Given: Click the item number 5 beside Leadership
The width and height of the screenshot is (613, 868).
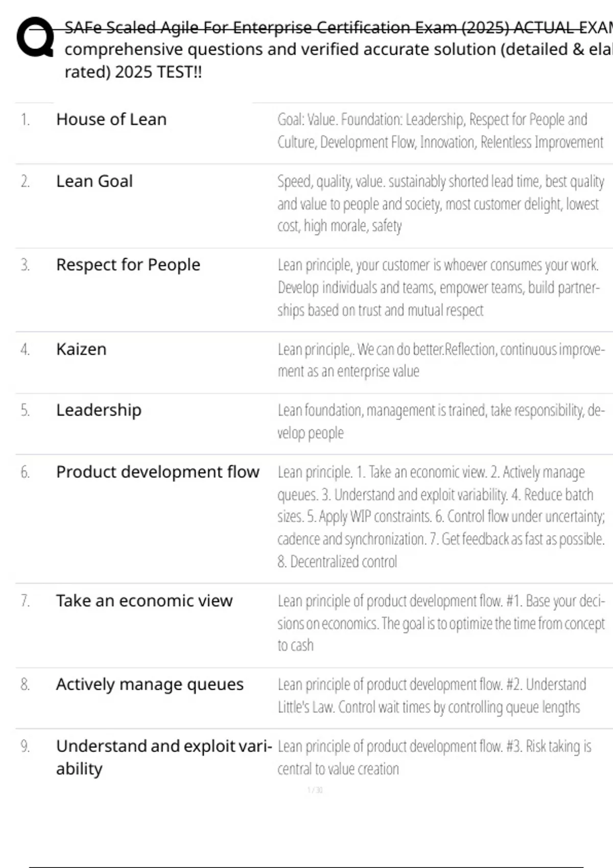Looking at the screenshot, I should click(25, 410).
